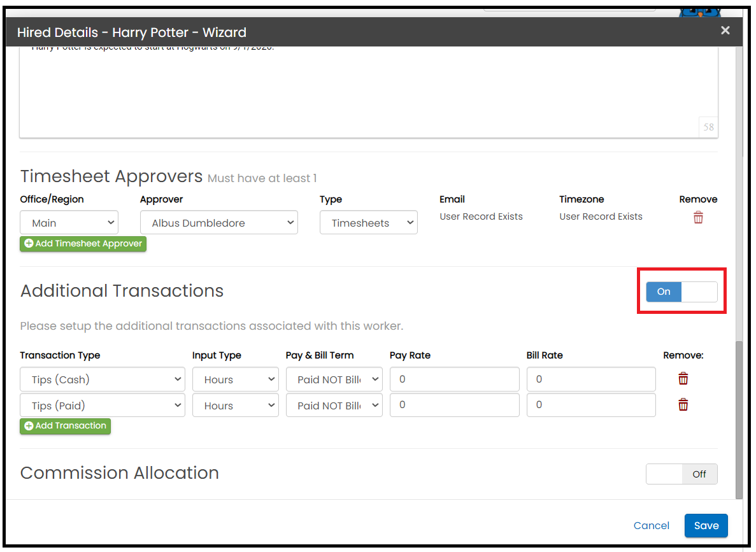Click the 'Email' column label
Viewport: 756px width, 552px height.
point(452,199)
